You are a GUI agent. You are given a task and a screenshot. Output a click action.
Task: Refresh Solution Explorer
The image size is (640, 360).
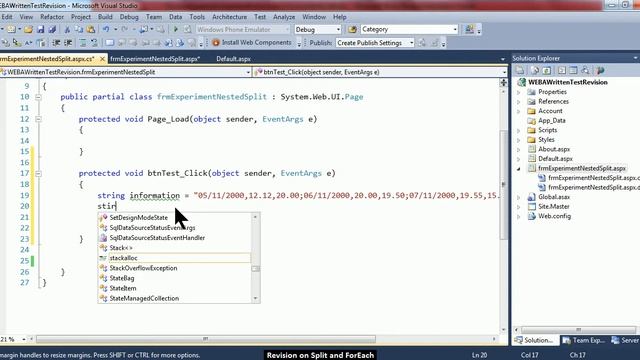coord(547,70)
